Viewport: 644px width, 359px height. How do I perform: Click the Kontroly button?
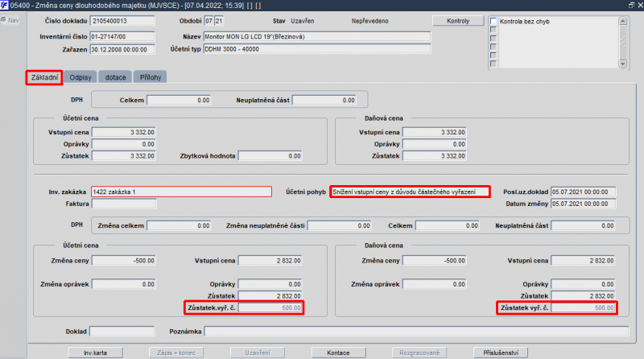pos(458,21)
